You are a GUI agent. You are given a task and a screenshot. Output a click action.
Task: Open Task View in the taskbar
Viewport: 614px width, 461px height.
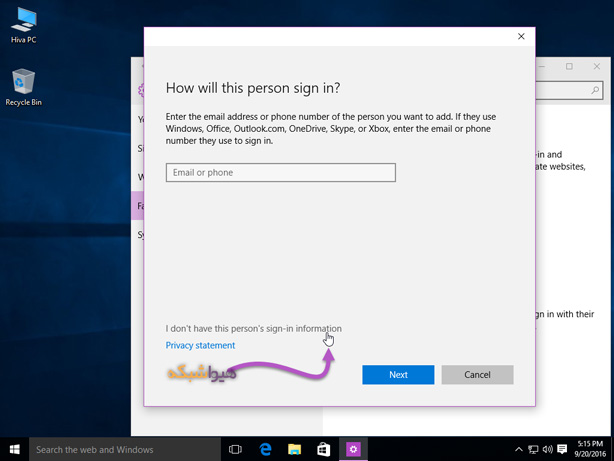coord(235,449)
